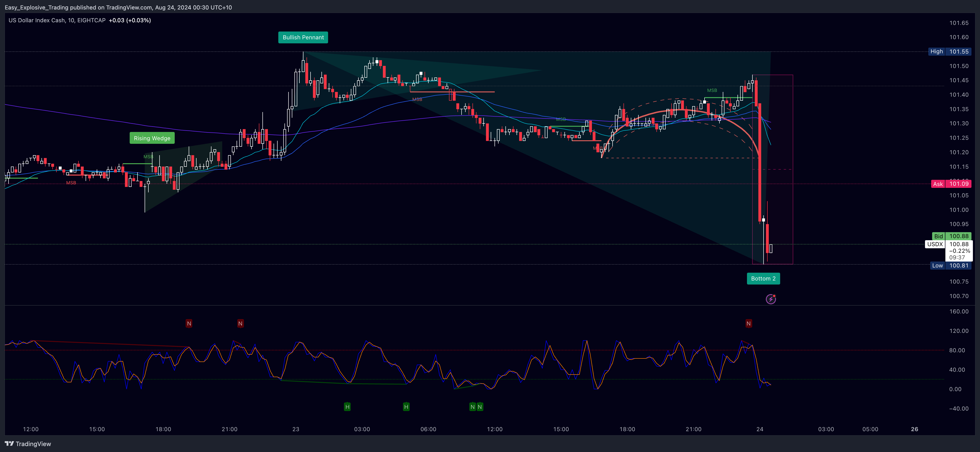Click the 26 date label on time axis
Viewport: 980px width, 452px height.
pyautogui.click(x=915, y=429)
